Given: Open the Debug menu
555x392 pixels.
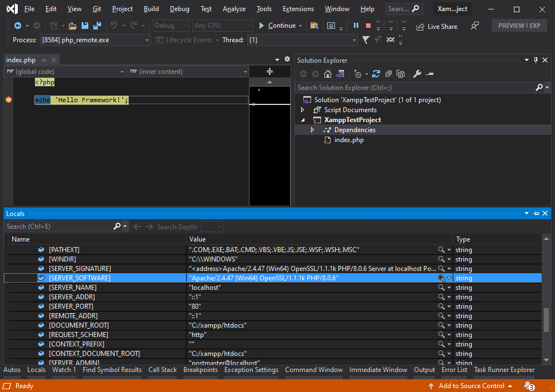Looking at the screenshot, I should [x=179, y=9].
